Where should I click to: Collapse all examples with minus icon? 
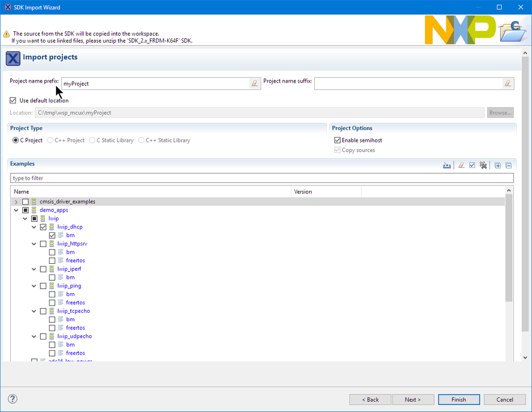click(x=508, y=166)
